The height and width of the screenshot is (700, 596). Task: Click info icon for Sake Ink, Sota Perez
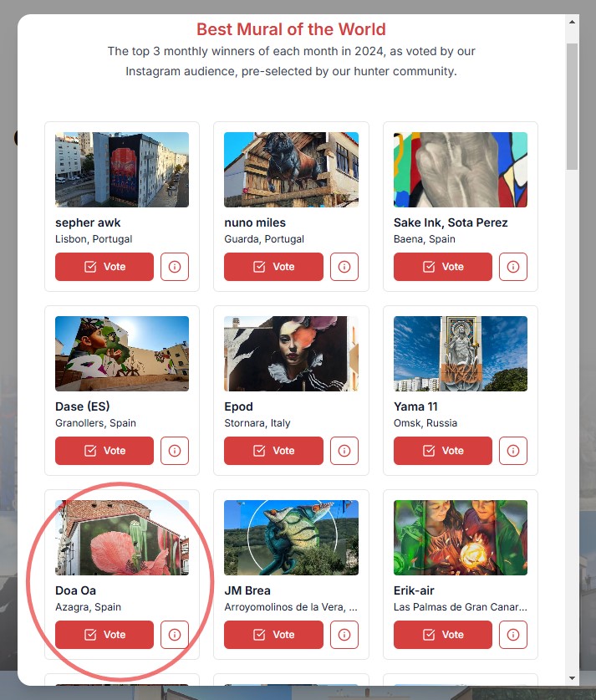coord(513,267)
